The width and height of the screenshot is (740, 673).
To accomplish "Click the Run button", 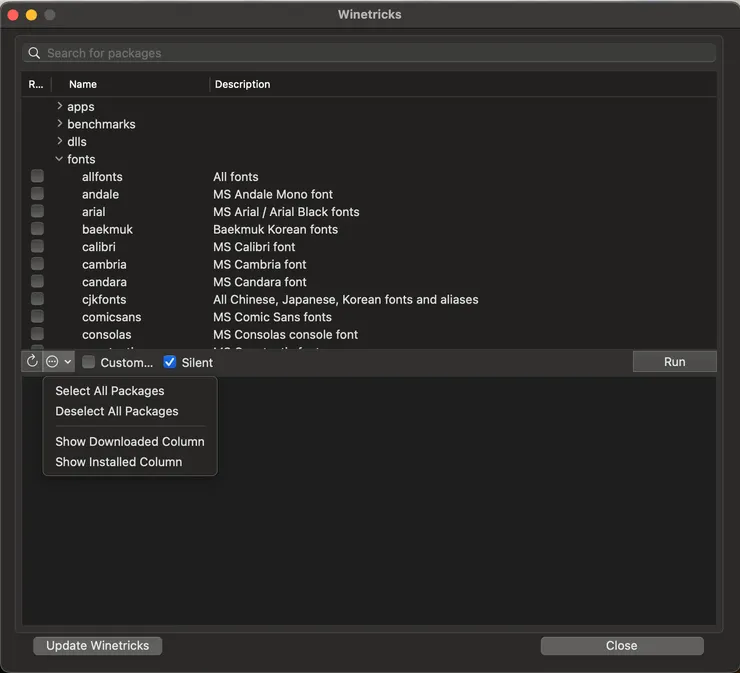I will (x=674, y=362).
